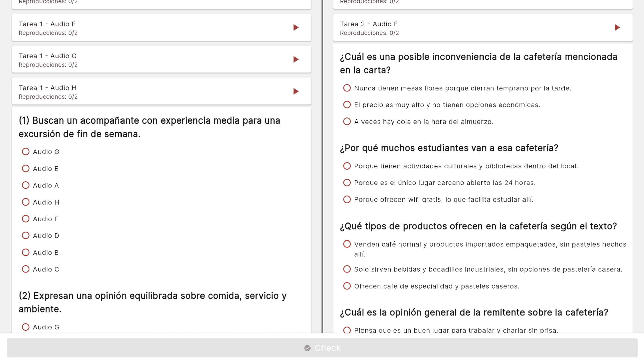644x362 pixels.
Task: Choose 'Solo sirven bebidas y bocadillos industriales'
Action: click(x=347, y=269)
